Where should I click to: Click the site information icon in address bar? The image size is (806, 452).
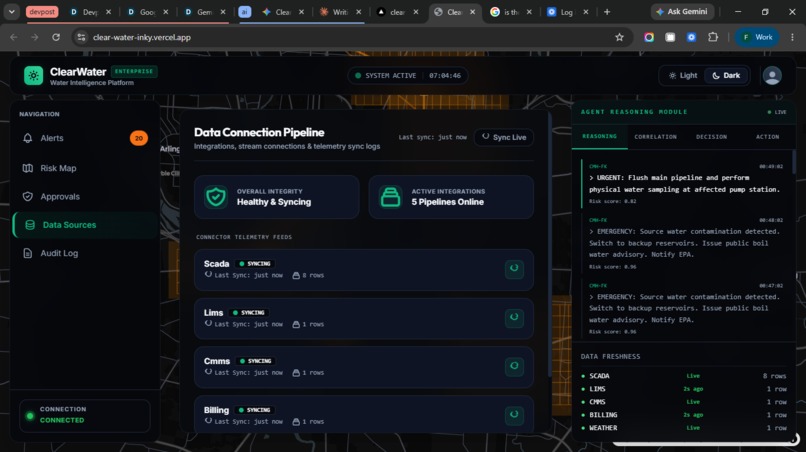tap(81, 37)
